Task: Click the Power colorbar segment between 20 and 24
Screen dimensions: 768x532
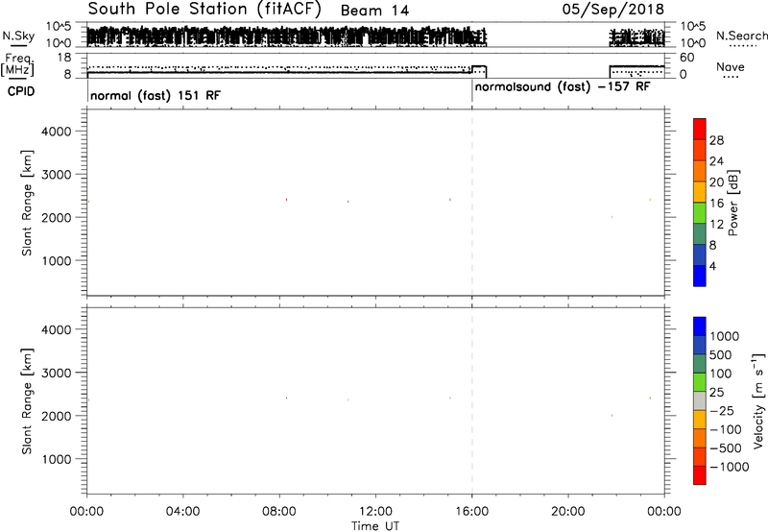Action: (x=700, y=172)
